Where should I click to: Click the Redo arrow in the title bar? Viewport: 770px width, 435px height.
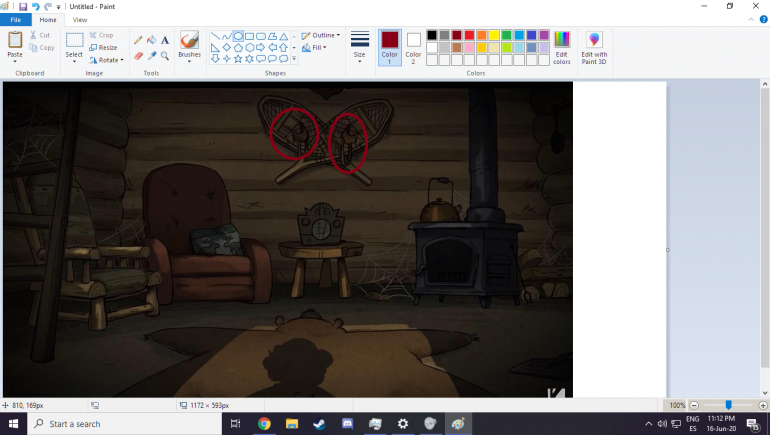click(48, 7)
